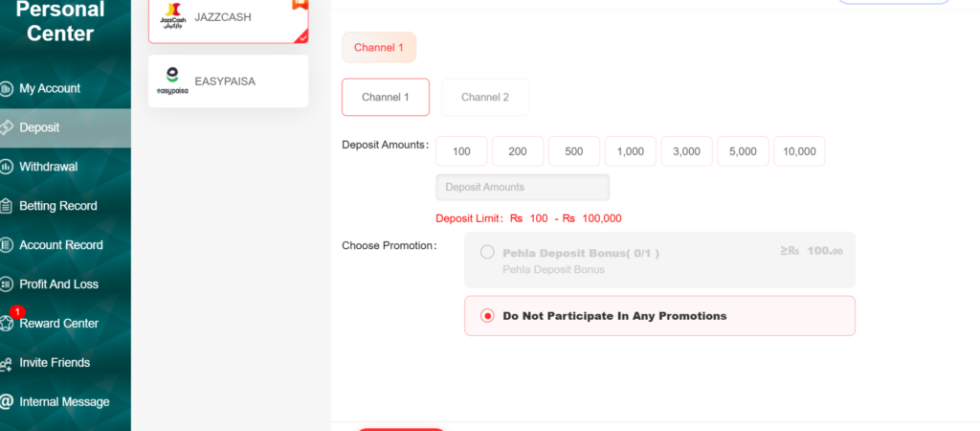Choose 3,000 deposit amount

687,151
